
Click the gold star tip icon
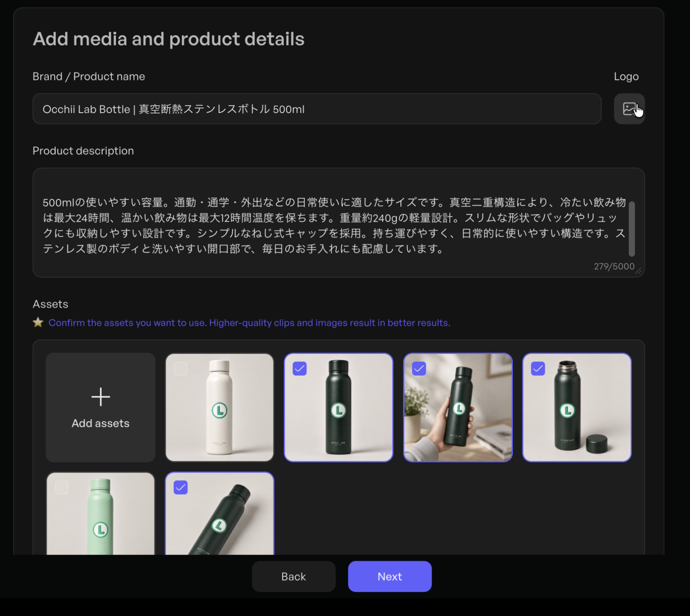click(38, 322)
